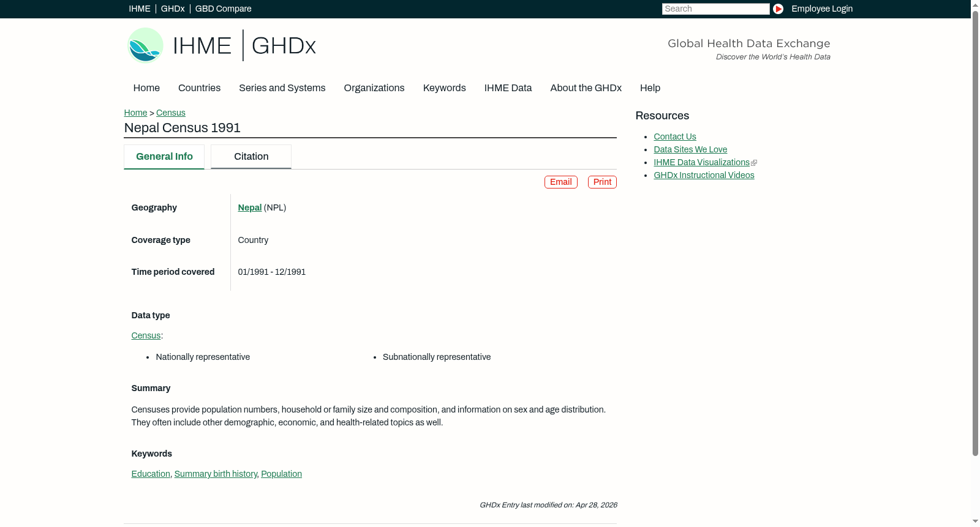Click the 'Resources' sidebar heading
980x527 pixels.
tap(662, 116)
